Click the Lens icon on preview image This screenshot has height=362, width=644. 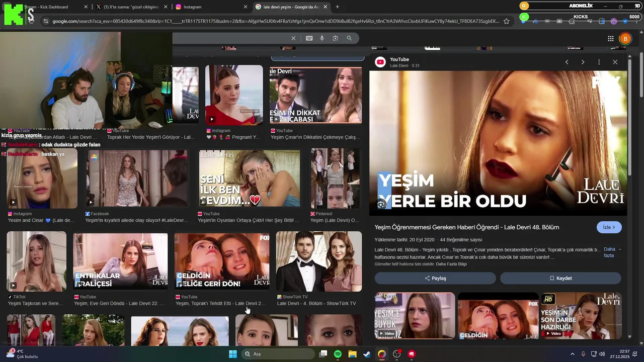pos(381,205)
